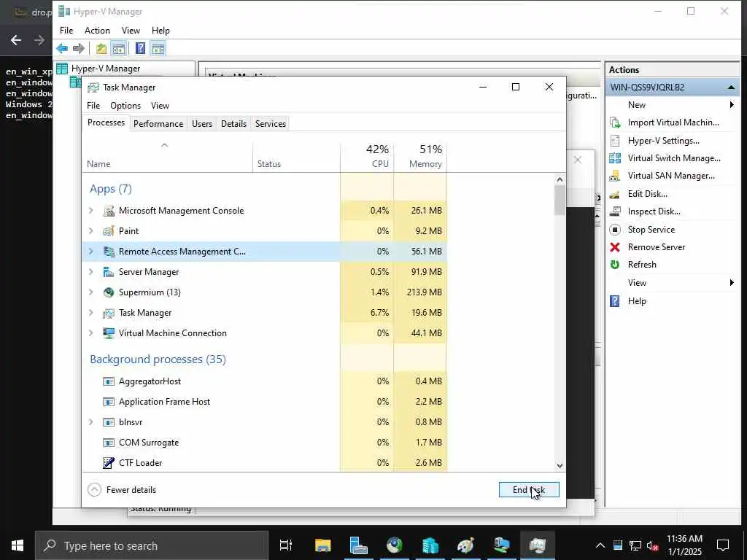This screenshot has width=747, height=560.
Task: Click the Status column header
Action: (x=296, y=157)
